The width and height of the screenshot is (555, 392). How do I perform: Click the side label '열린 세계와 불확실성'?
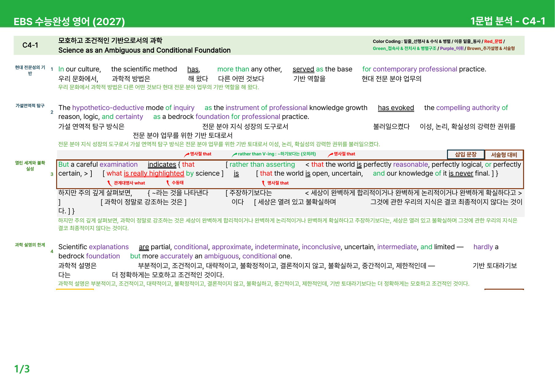click(x=30, y=166)
